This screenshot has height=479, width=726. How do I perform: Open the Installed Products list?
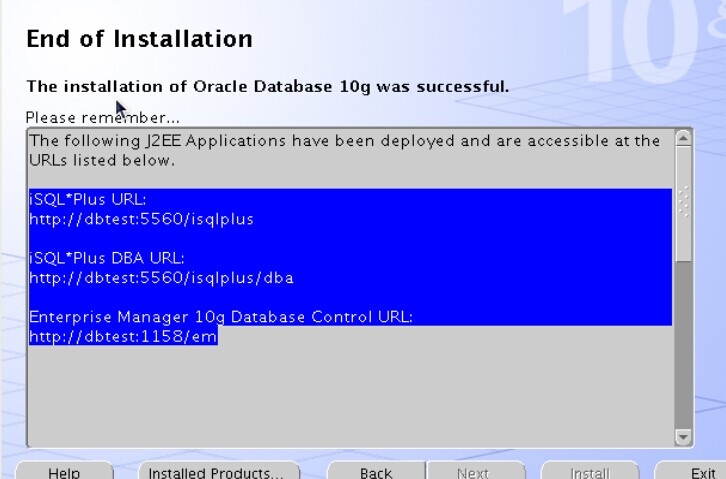point(219,472)
